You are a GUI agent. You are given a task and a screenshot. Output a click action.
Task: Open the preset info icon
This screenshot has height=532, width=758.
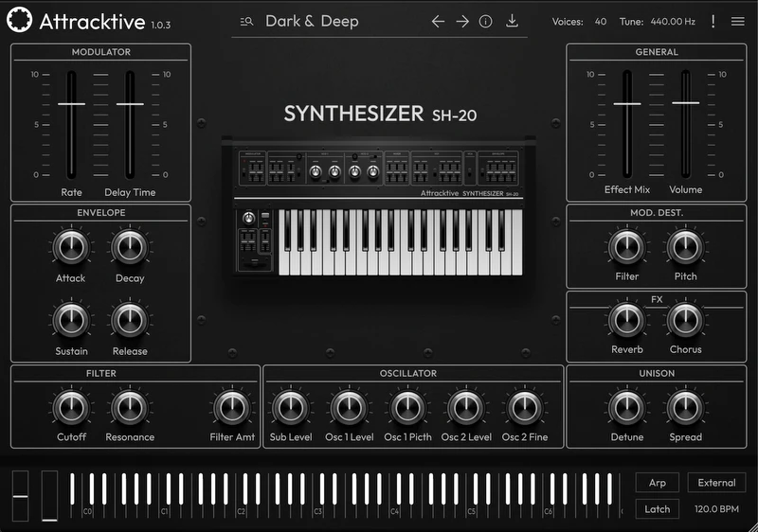(486, 22)
